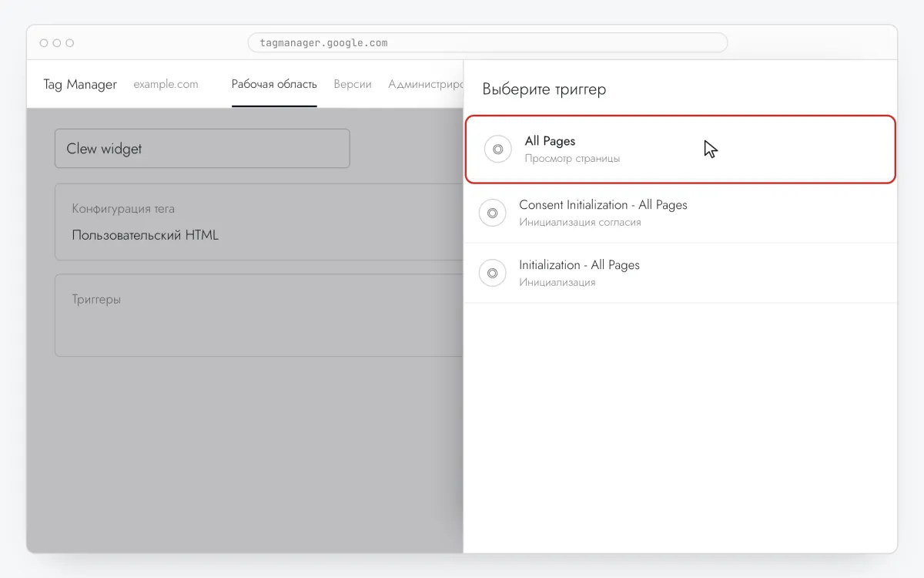
Task: Open the Конфигурация тега card
Action: tap(259, 222)
